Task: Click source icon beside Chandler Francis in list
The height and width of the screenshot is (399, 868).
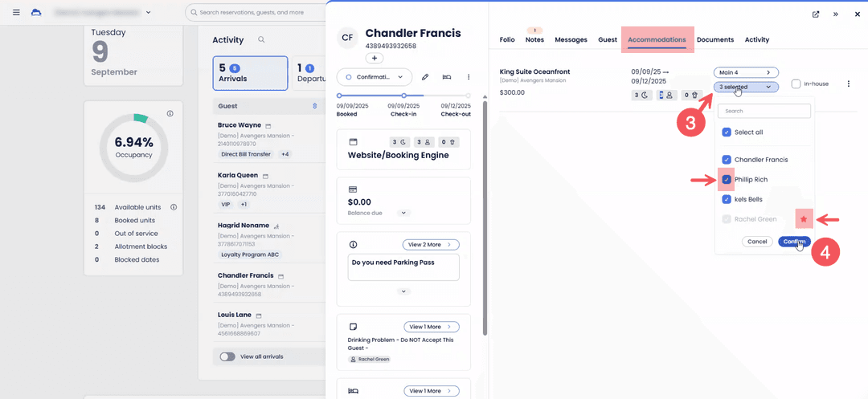Action: point(280,275)
